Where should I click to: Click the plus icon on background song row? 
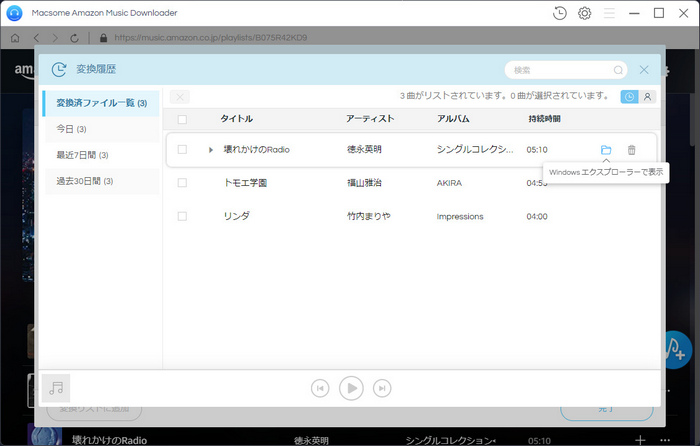tap(640, 440)
